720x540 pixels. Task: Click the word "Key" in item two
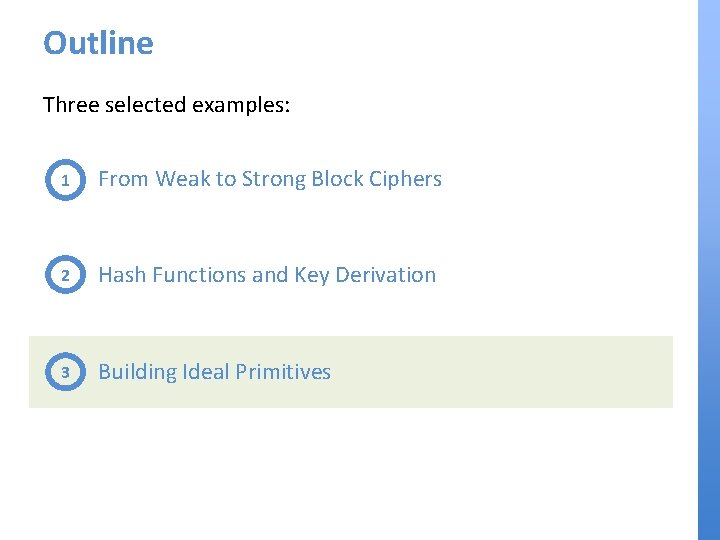pos(312,275)
